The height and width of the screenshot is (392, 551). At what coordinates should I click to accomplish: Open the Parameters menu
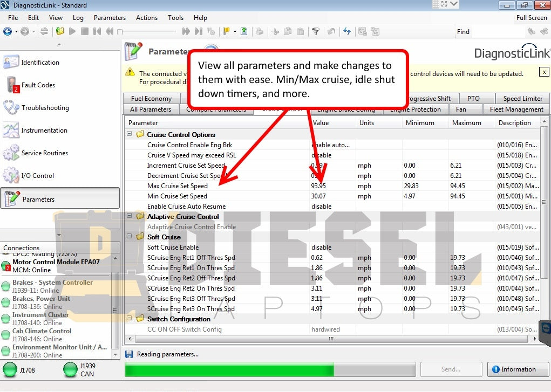(x=110, y=18)
